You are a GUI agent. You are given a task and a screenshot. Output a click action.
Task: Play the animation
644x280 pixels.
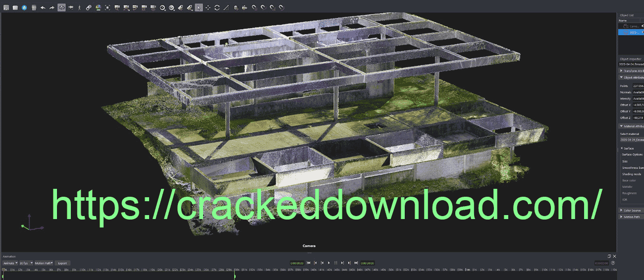329,263
